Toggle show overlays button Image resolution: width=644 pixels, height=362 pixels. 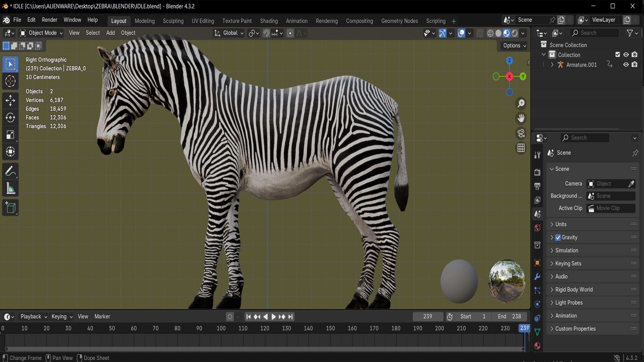pyautogui.click(x=461, y=33)
